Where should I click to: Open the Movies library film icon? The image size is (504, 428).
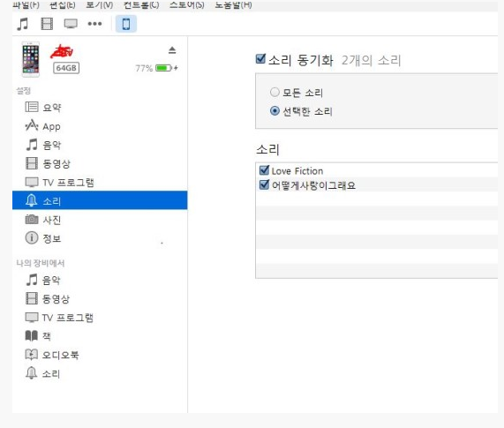click(47, 24)
